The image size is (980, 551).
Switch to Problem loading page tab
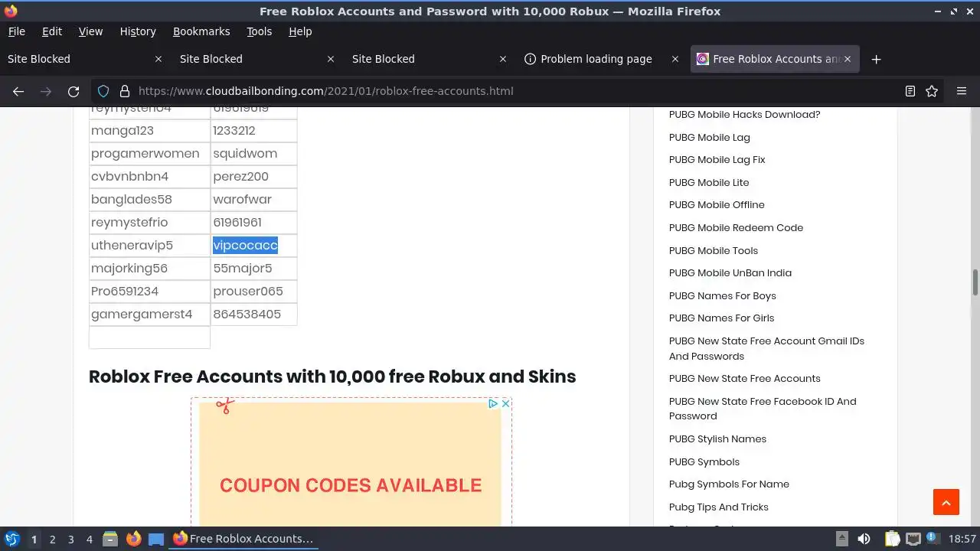point(596,59)
